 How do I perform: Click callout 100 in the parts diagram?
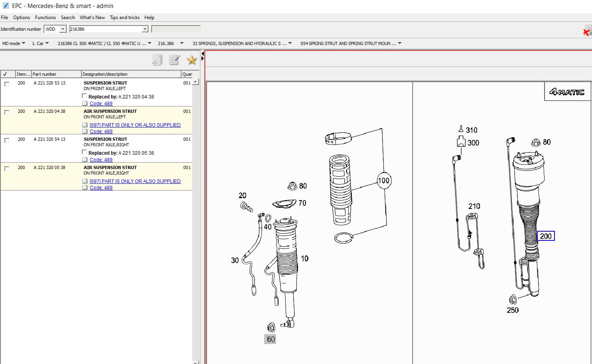click(x=384, y=181)
